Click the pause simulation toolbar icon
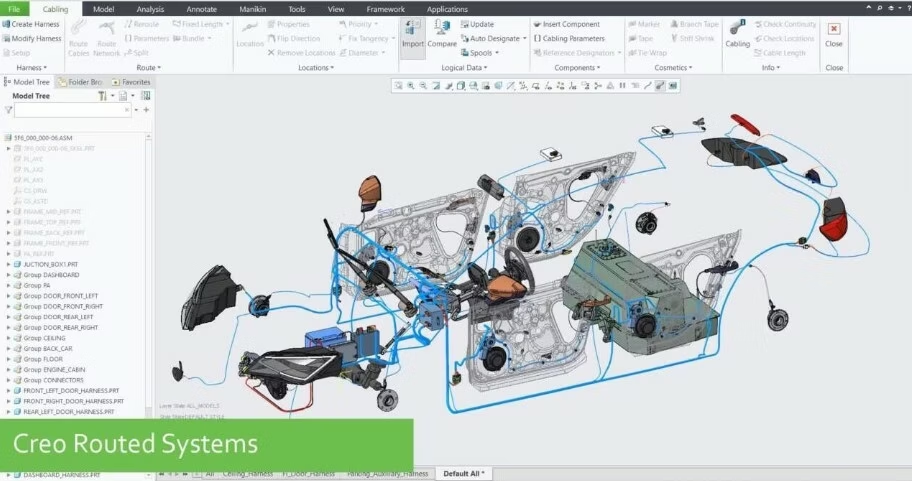Viewport: 912px width, 481px height. [622, 86]
